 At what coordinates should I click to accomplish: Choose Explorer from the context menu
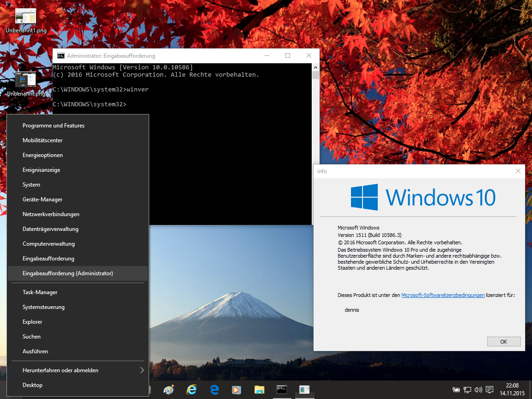(x=78, y=321)
